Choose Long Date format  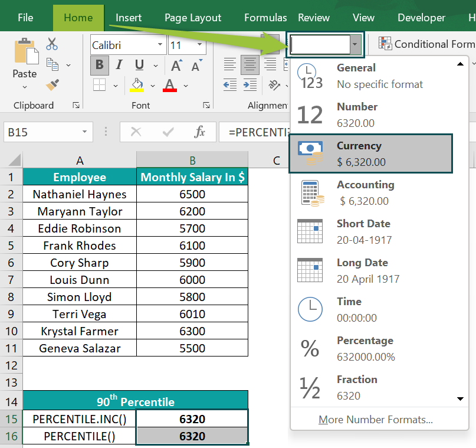(371, 270)
